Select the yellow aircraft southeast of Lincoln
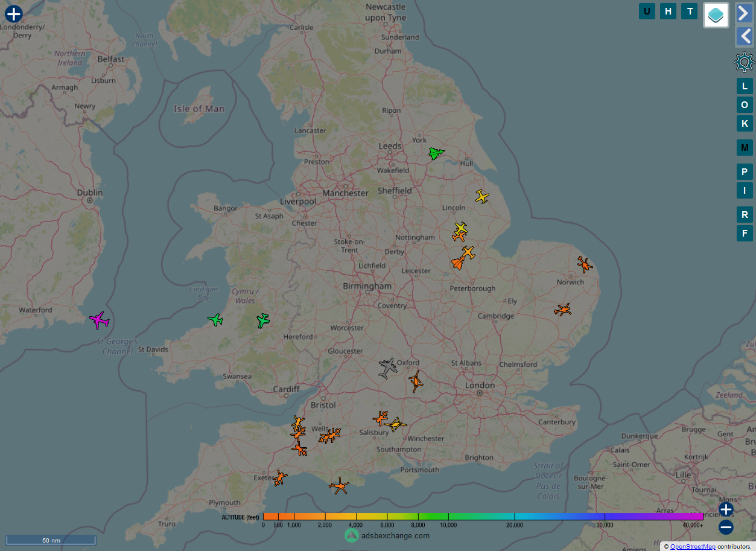 click(x=460, y=228)
